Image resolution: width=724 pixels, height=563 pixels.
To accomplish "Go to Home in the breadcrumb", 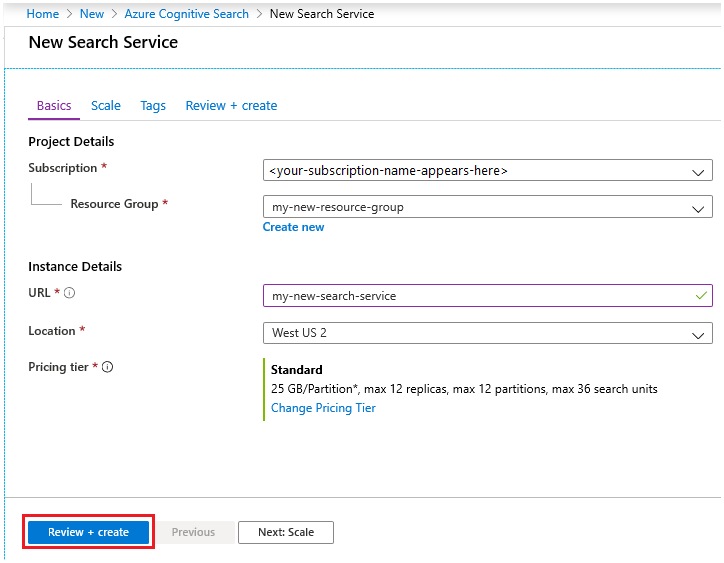I will point(42,14).
